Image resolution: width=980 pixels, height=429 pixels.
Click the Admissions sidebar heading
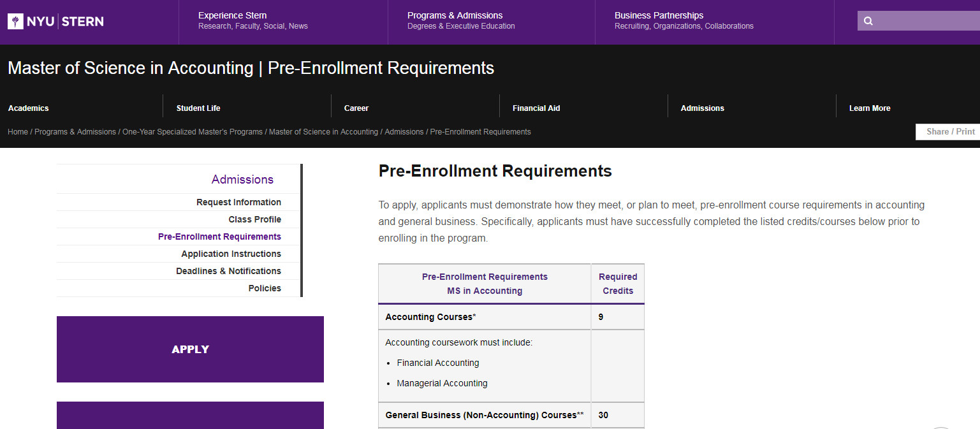coord(242,180)
